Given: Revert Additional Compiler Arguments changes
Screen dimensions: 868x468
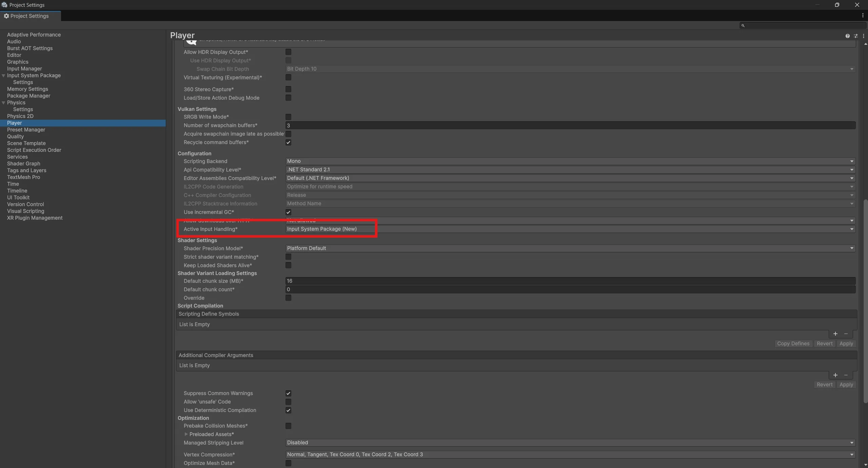Looking at the screenshot, I should 825,385.
